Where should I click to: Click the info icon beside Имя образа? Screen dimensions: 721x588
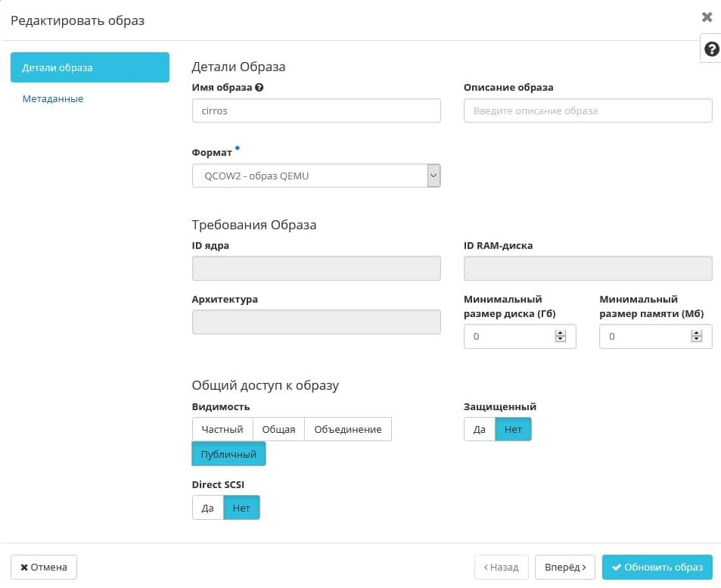[x=259, y=88]
